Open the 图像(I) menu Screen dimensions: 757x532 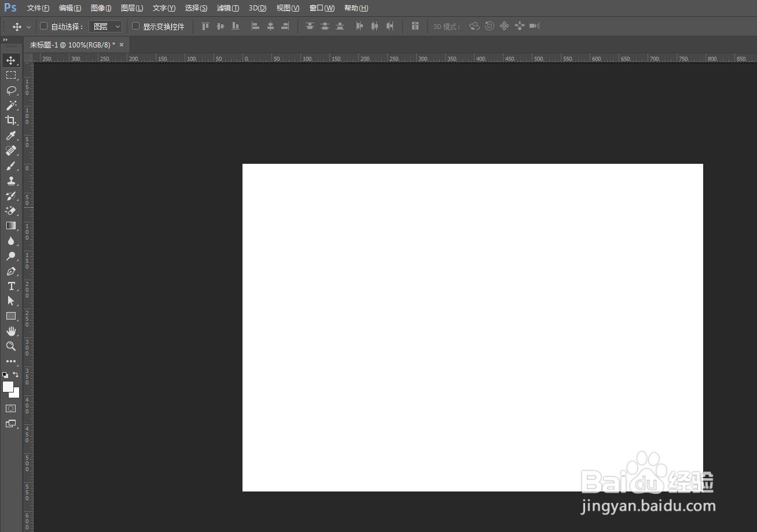101,8
